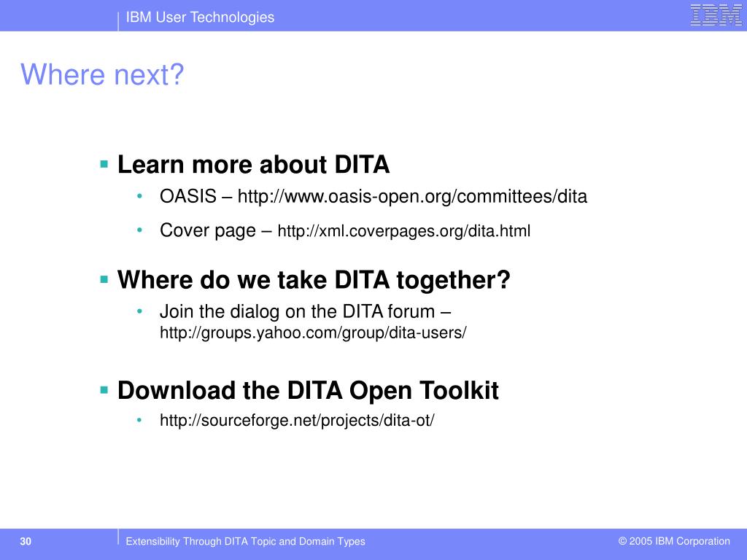747x560 pixels.
Task: Open the OASIS DITA committee URL
Action: coord(412,197)
